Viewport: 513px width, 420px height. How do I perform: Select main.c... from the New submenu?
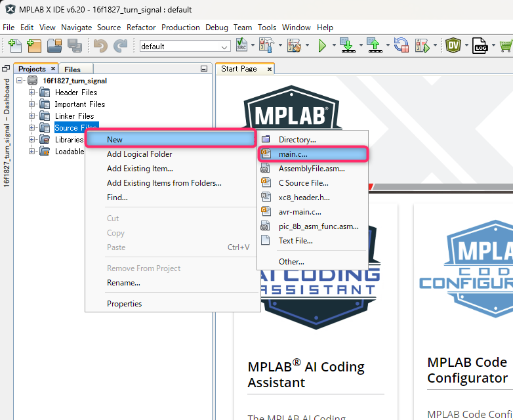[314, 154]
